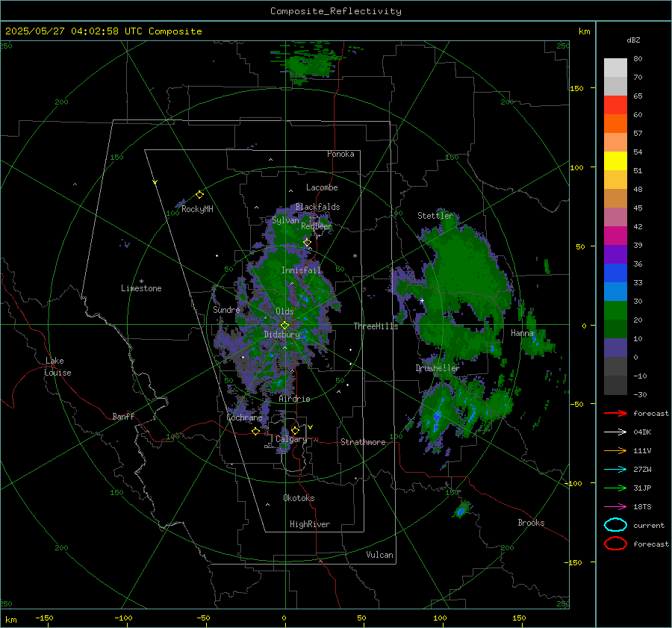Click the HighRiver city label
Image resolution: width=672 pixels, height=628 pixels.
[310, 524]
